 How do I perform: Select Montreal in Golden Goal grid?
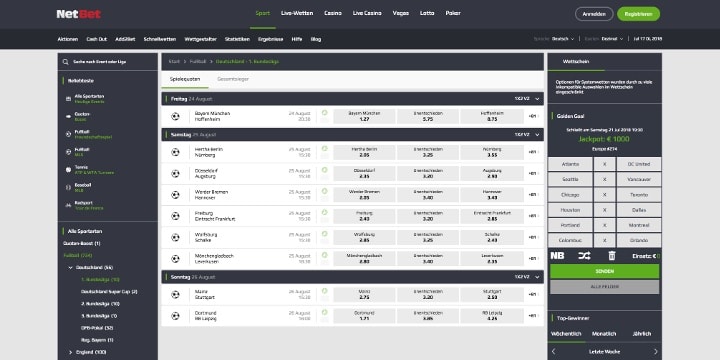click(x=639, y=225)
